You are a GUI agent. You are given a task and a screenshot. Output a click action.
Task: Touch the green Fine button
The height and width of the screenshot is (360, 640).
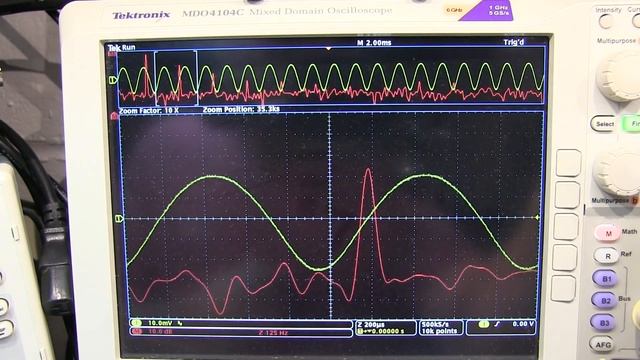(x=631, y=123)
